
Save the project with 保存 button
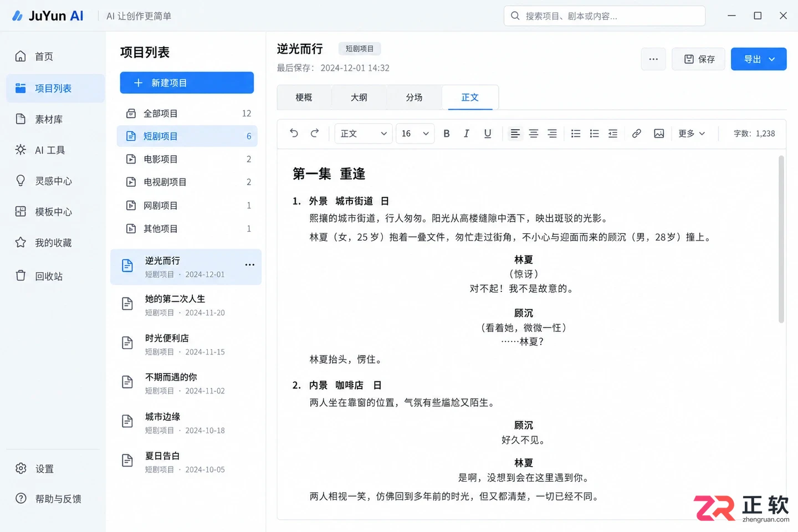699,59
